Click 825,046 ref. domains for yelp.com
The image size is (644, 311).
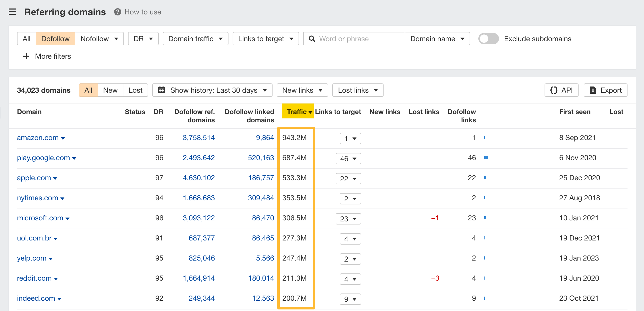tap(202, 258)
